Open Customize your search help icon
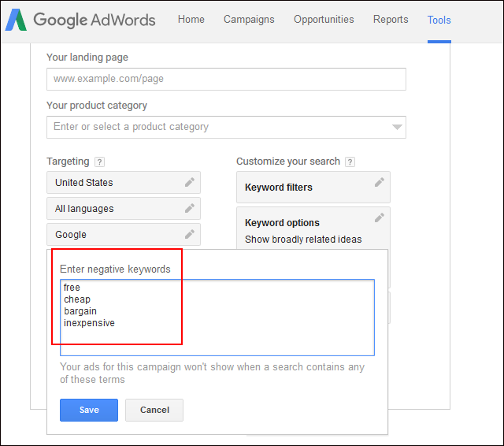 coord(350,162)
